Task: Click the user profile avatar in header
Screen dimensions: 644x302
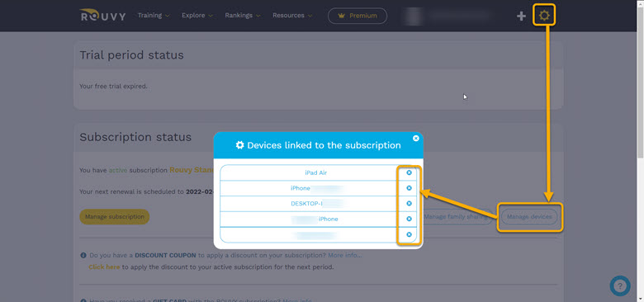Action: pyautogui.click(x=414, y=16)
